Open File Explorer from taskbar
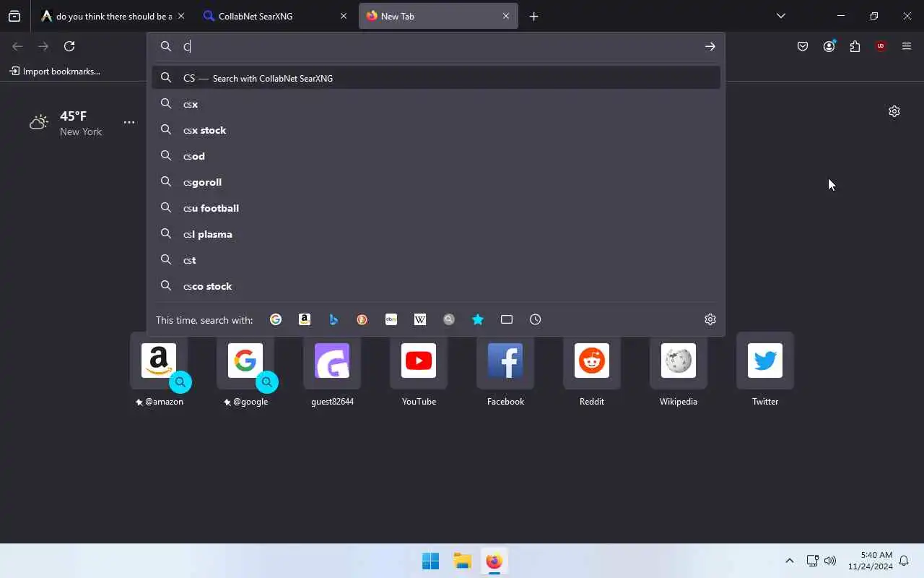 click(463, 561)
